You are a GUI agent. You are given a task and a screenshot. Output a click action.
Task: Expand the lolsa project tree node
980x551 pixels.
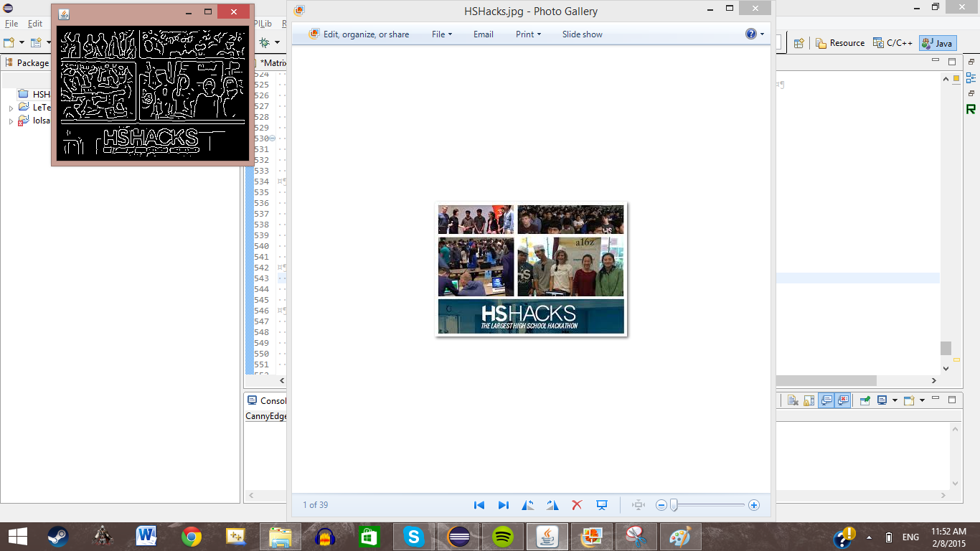point(11,121)
